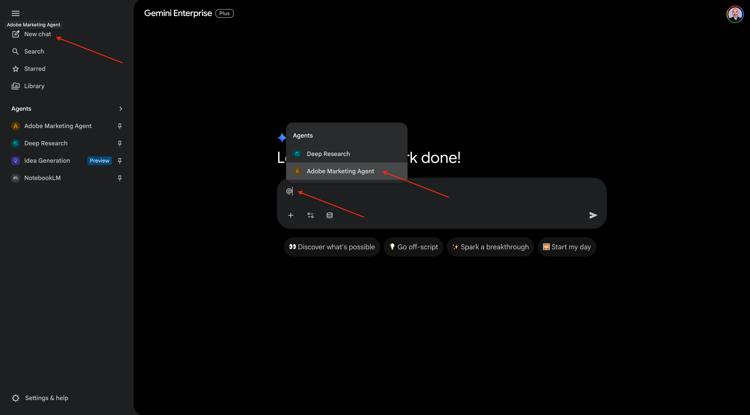The image size is (750, 415).
Task: Click the Agents sidebar heading
Action: tap(21, 109)
